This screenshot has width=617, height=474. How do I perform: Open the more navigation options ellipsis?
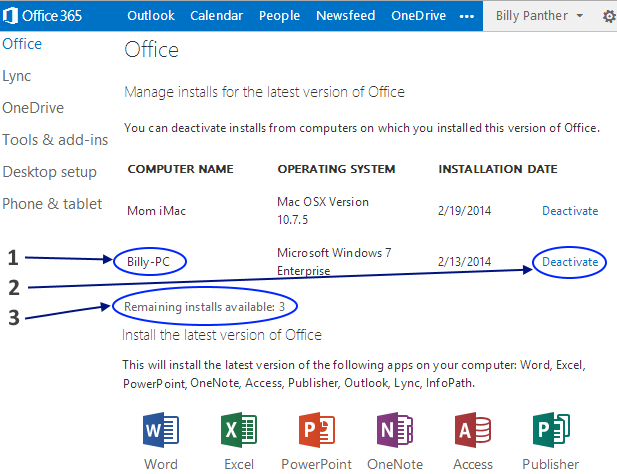click(466, 16)
